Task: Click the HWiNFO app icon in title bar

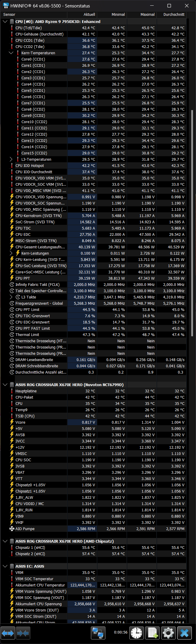Action: [6, 6]
